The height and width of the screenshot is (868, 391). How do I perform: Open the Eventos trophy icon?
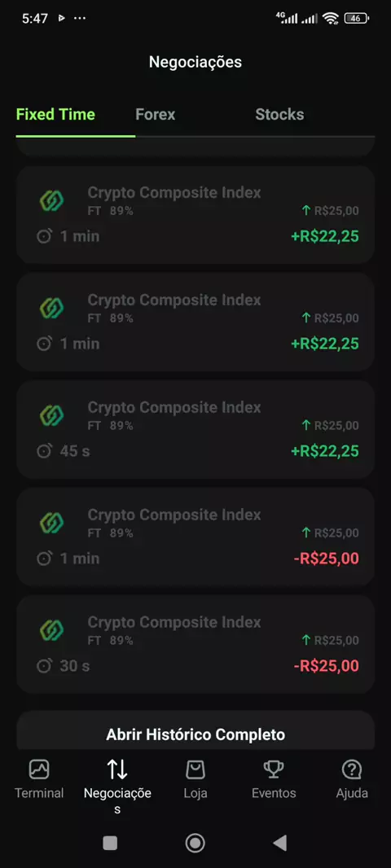coord(274,769)
